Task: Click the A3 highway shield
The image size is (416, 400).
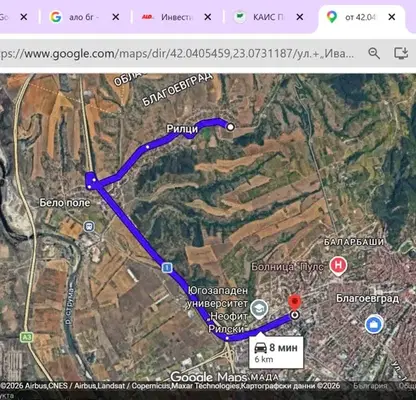Action: click(x=27, y=337)
